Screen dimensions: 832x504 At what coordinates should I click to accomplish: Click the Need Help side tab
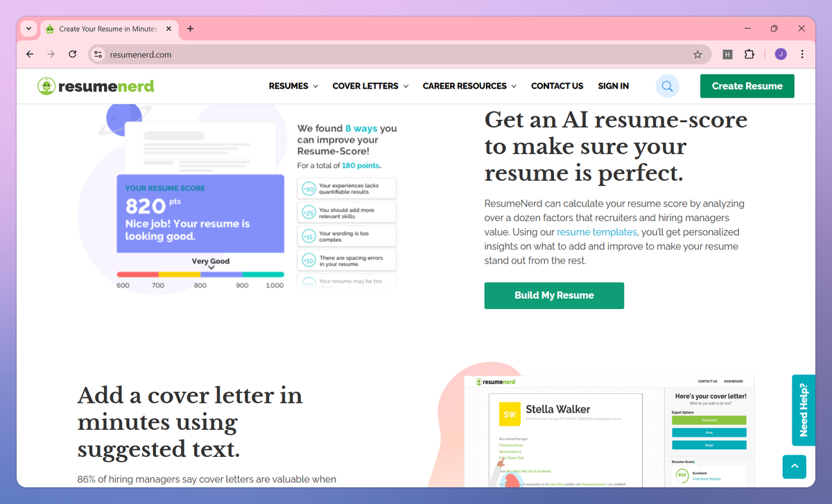click(x=803, y=410)
